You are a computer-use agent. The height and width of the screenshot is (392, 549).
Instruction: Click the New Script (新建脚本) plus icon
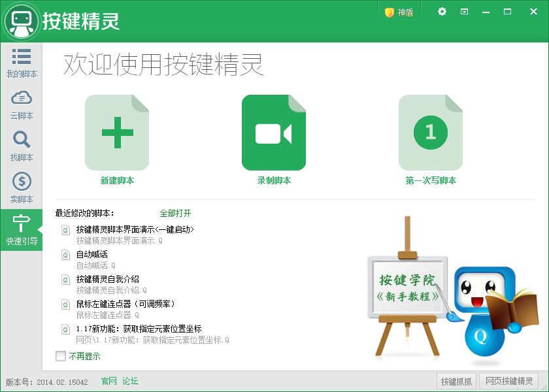point(117,133)
